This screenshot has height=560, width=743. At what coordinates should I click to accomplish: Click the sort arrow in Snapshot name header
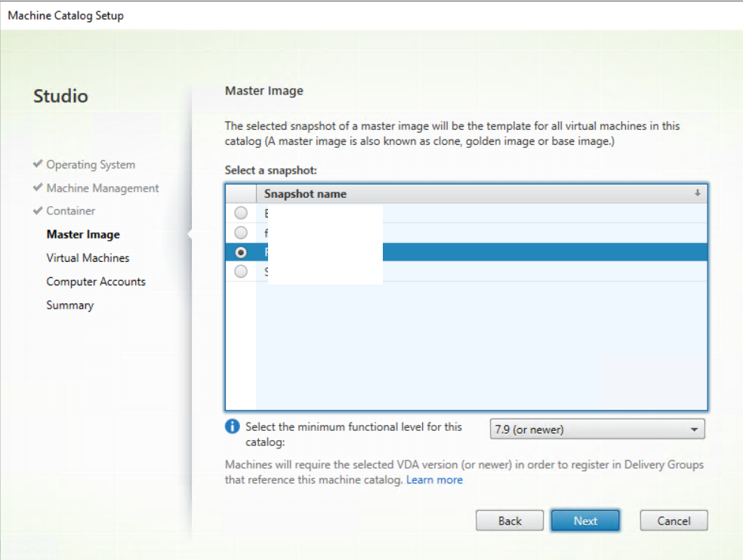point(698,194)
